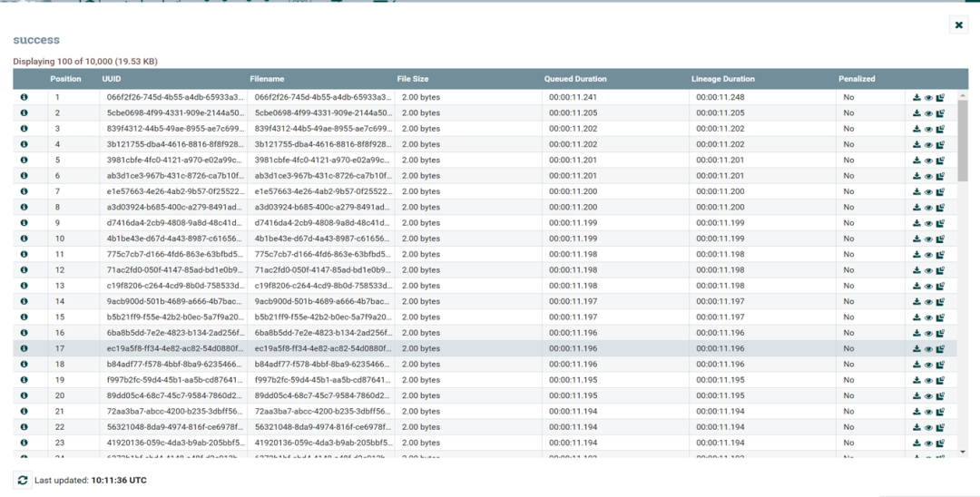Click the vertical scrollbar thumb
The image size is (980, 497).
[963, 141]
